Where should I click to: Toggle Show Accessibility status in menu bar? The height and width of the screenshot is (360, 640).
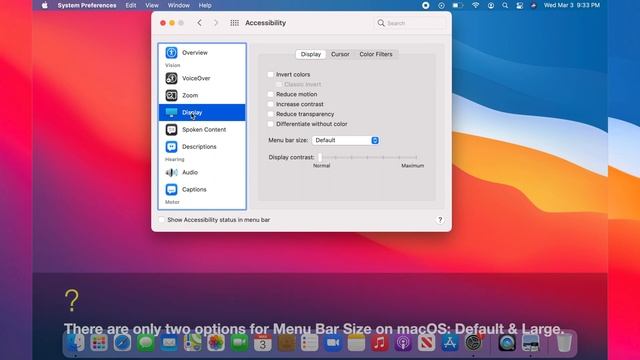pyautogui.click(x=162, y=220)
